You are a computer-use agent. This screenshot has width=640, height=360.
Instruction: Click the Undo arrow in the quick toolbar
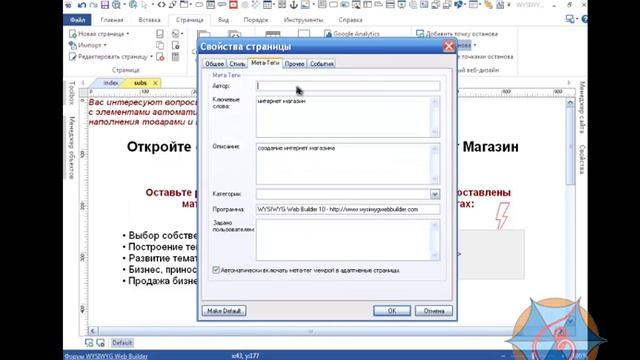point(82,5)
